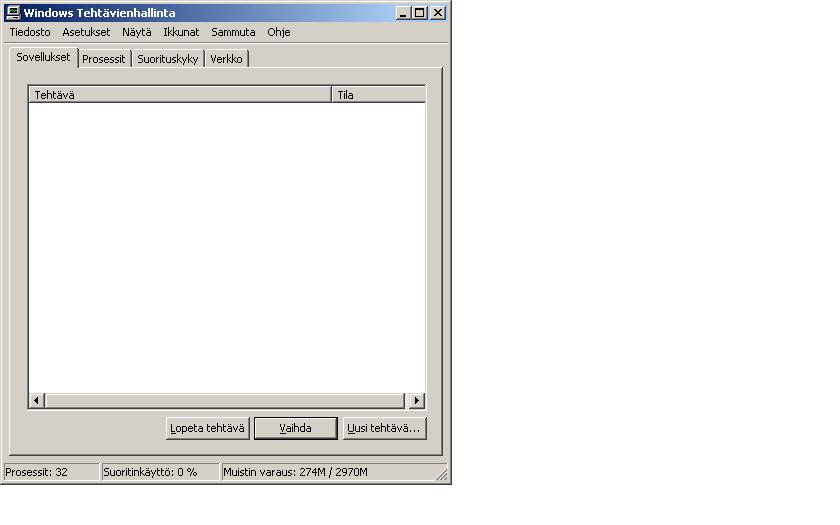The image size is (840, 525).
Task: Switch to the Suorituskyky tab
Action: (x=167, y=59)
